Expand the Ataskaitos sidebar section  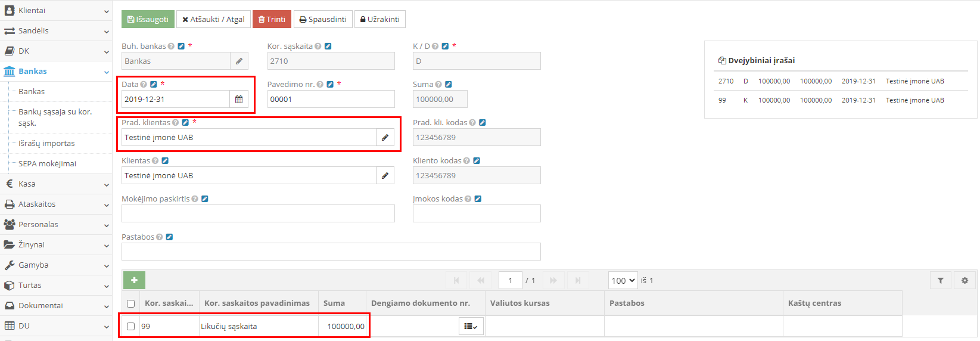[55, 204]
